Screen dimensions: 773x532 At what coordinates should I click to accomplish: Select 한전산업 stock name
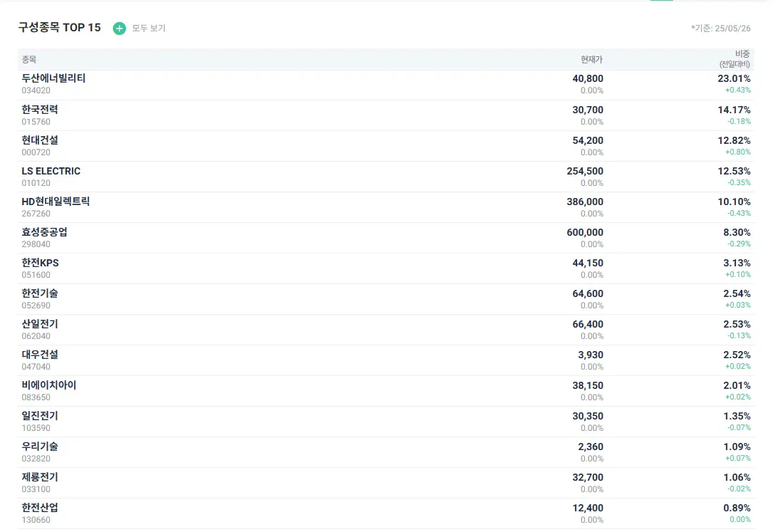click(x=39, y=507)
